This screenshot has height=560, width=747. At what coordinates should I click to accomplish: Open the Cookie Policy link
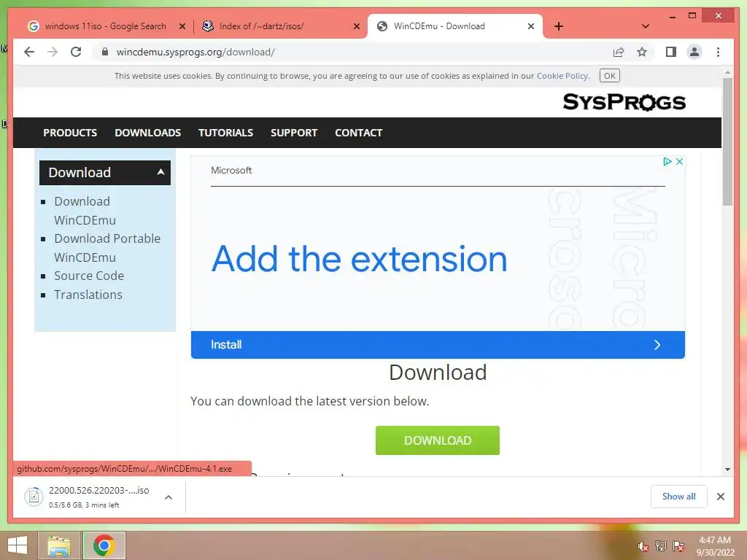pyautogui.click(x=562, y=76)
